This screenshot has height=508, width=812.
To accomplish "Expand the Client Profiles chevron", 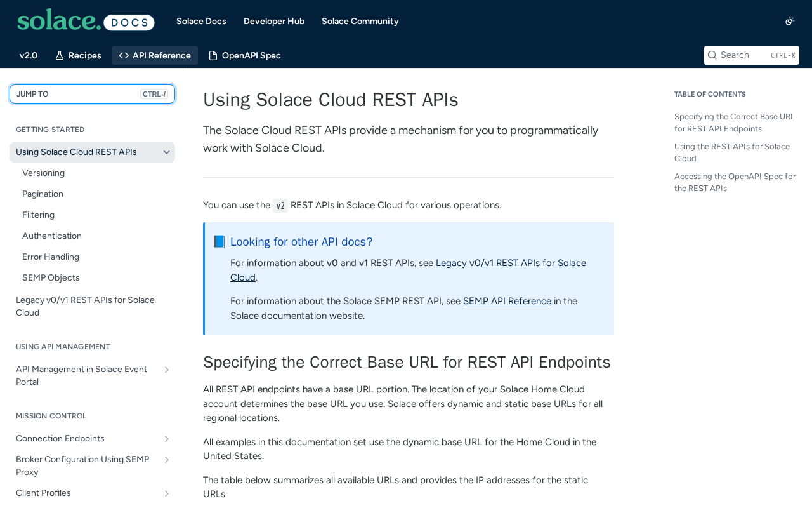I will click(166, 493).
